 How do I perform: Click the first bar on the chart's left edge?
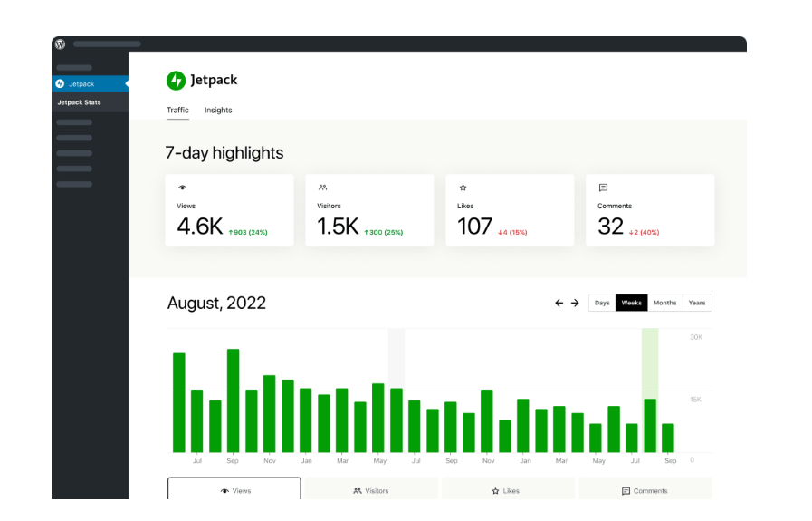(178, 403)
